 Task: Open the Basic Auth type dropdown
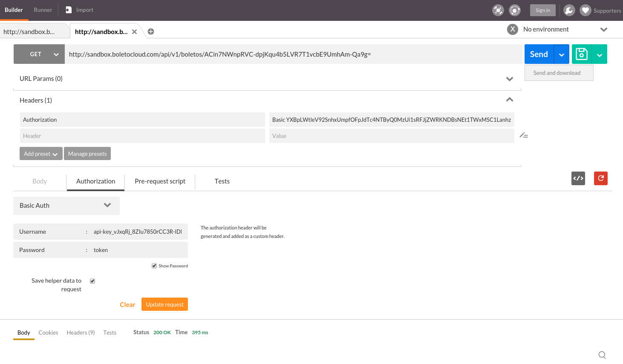coord(66,206)
